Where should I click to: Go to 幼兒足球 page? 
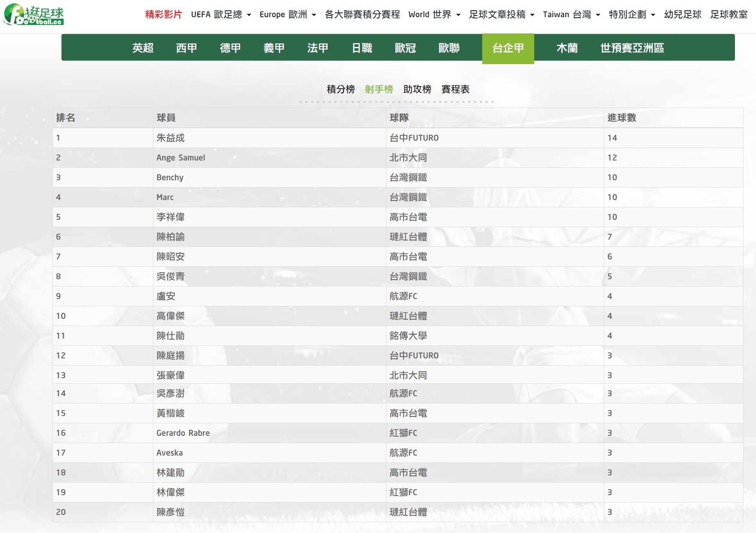pos(683,15)
